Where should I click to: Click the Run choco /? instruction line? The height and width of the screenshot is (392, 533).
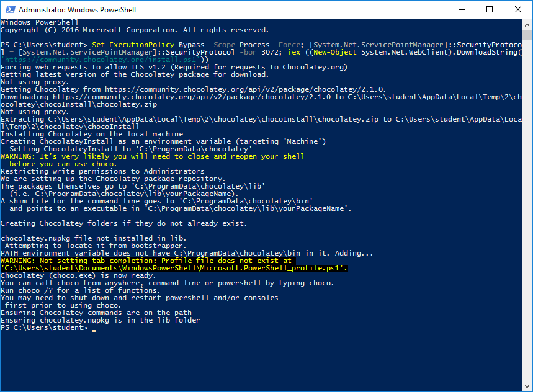point(81,290)
